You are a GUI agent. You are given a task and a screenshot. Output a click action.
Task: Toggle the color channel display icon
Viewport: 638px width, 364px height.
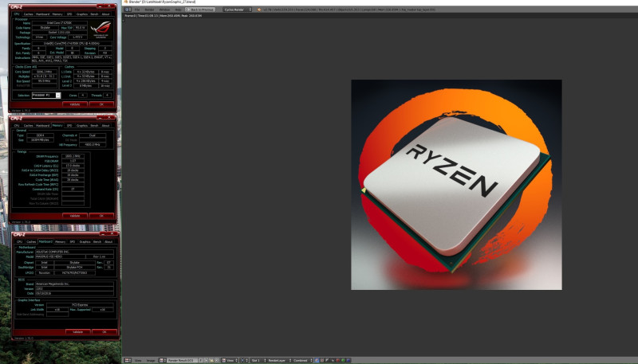pyautogui.click(x=322, y=360)
